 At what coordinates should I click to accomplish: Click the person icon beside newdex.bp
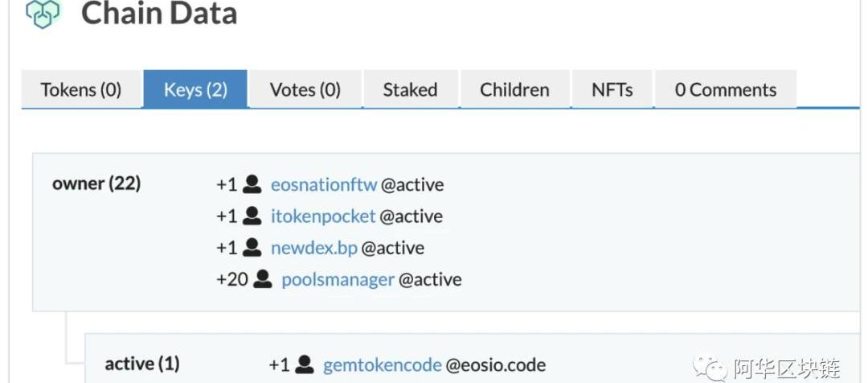tap(252, 247)
